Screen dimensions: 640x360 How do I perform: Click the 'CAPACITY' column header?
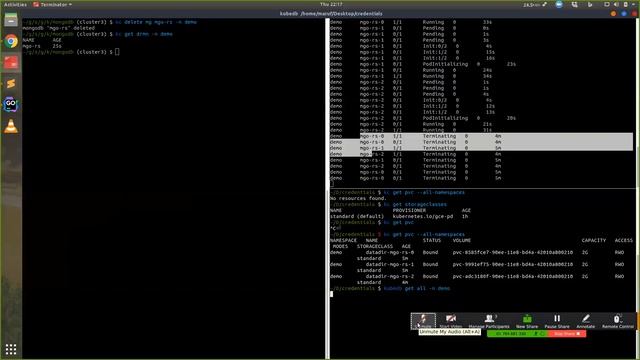coord(593,240)
